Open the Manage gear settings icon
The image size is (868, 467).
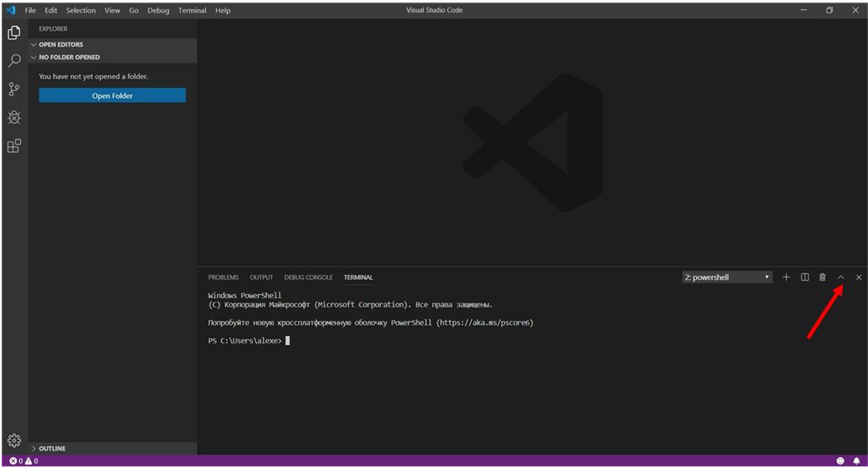[14, 440]
